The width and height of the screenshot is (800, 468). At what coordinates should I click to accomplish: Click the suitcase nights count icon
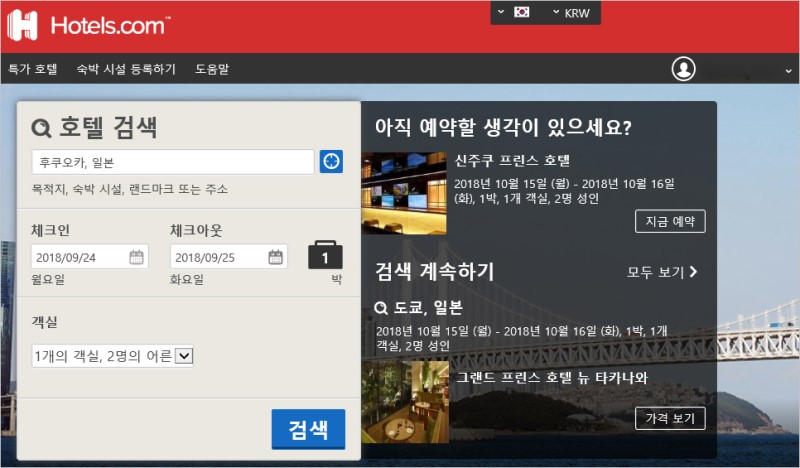326,255
